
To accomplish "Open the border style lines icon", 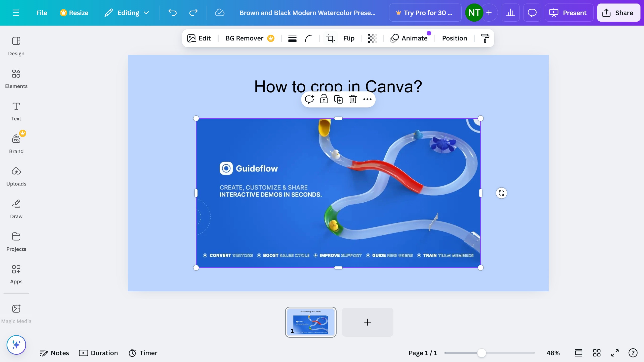I will point(292,38).
